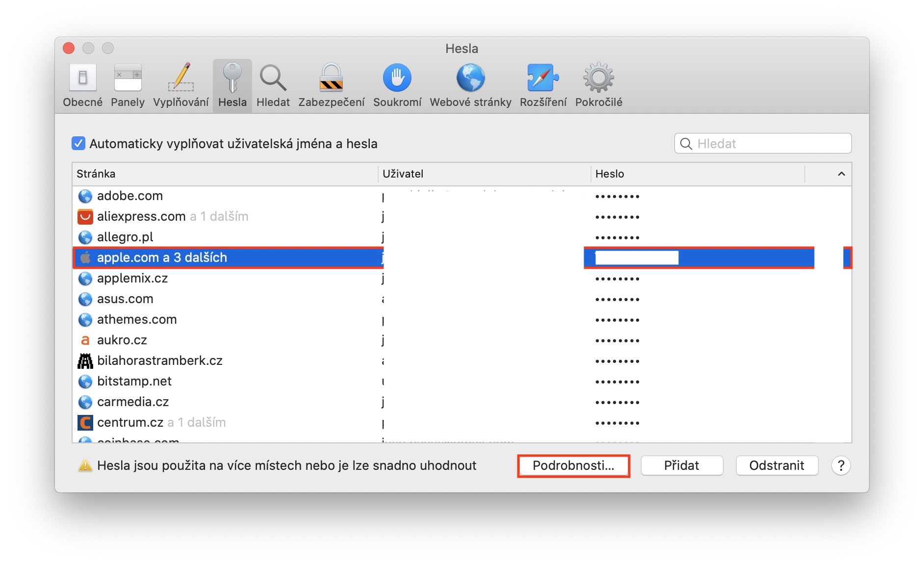
Task: Switch to the Obecné tab label
Action: tap(83, 102)
